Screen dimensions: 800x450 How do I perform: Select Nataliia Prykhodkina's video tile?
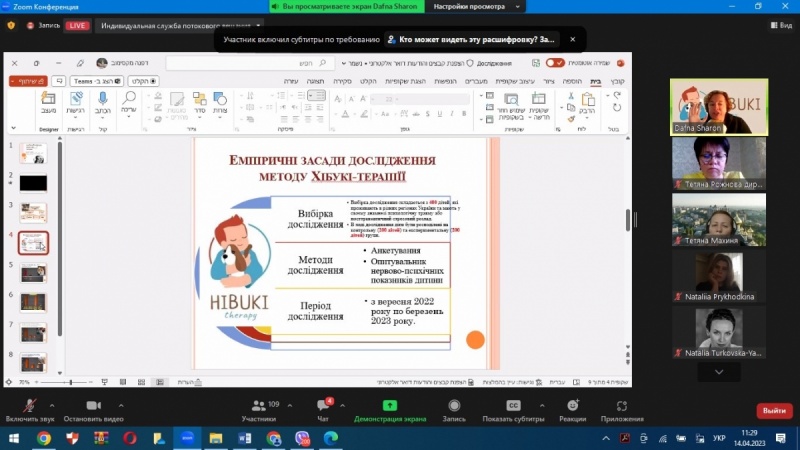coord(719,276)
